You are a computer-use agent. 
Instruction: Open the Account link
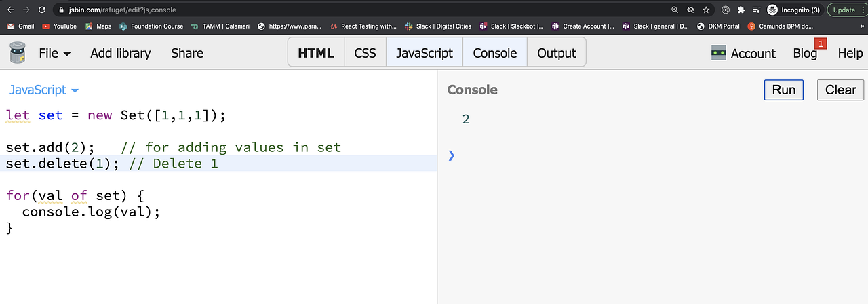753,54
